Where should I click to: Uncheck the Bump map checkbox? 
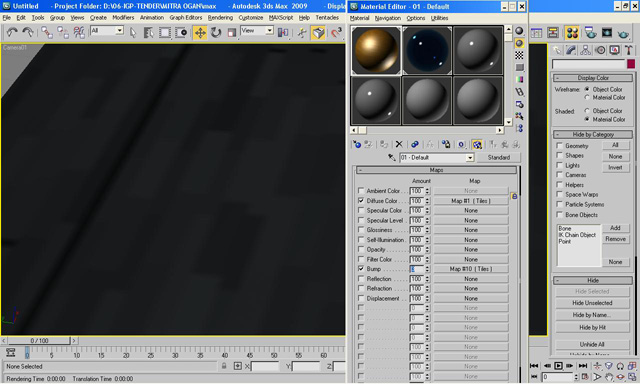[x=361, y=269]
